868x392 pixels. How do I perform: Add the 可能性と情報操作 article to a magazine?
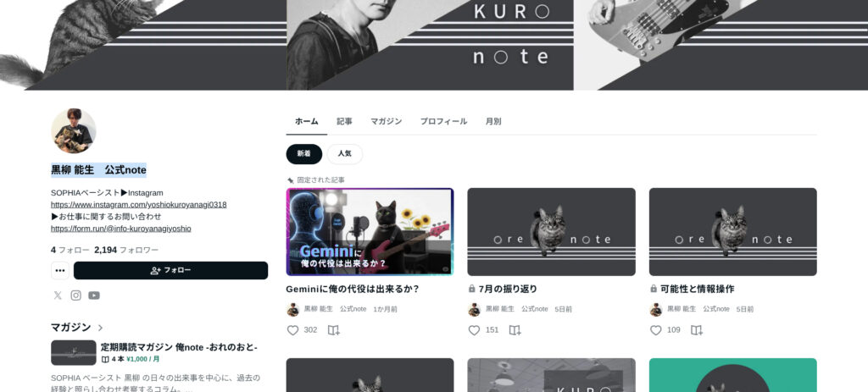point(697,330)
